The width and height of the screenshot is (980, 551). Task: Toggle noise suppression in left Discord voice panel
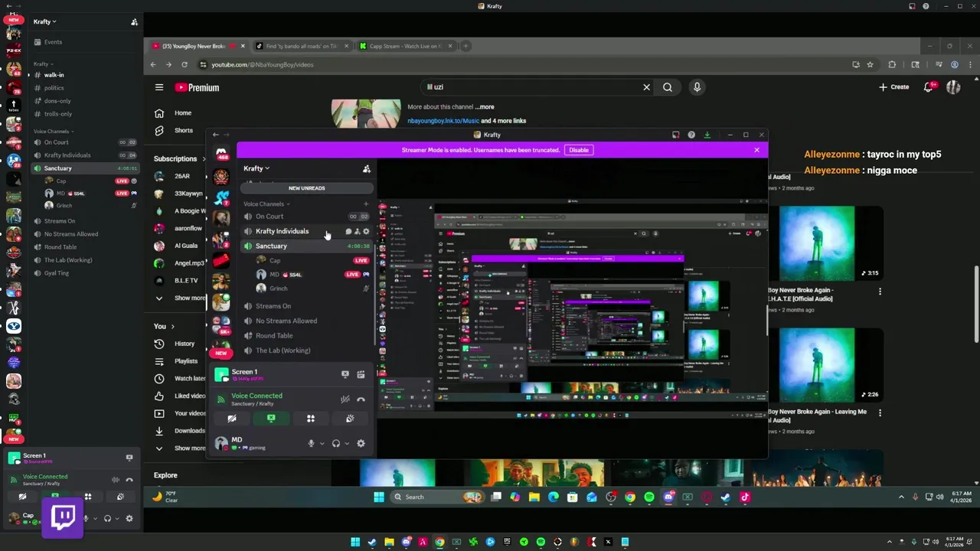116,480
